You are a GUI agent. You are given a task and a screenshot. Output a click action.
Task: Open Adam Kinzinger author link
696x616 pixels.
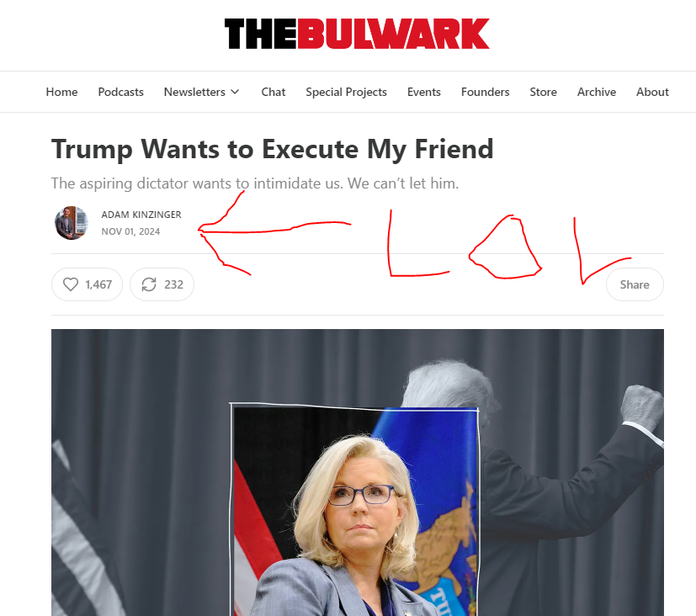pyautogui.click(x=141, y=215)
